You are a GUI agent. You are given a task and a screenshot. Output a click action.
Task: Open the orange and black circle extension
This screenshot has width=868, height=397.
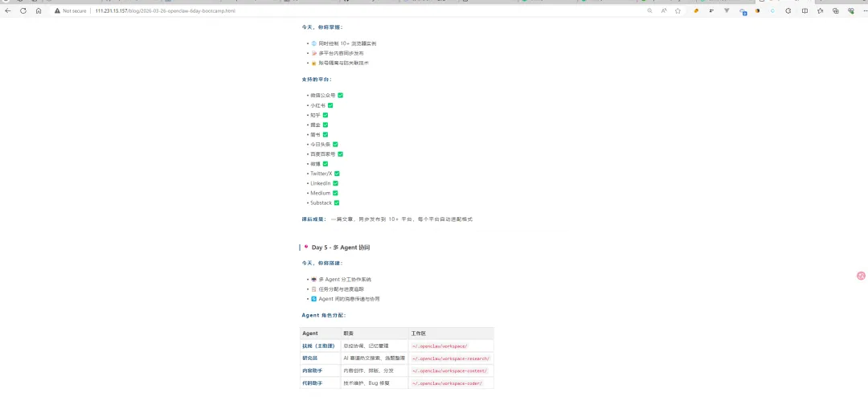pyautogui.click(x=758, y=10)
